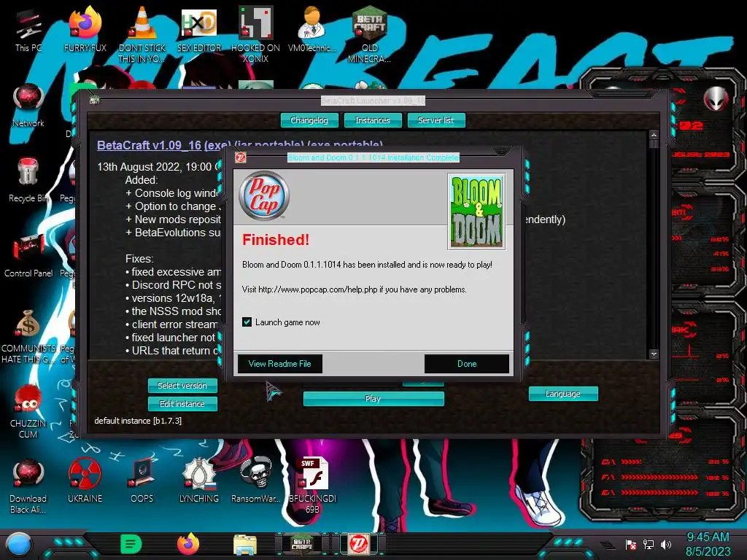Switch to PopCap installer taskbar button
Viewport: 747px width, 560px height.
[x=359, y=544]
